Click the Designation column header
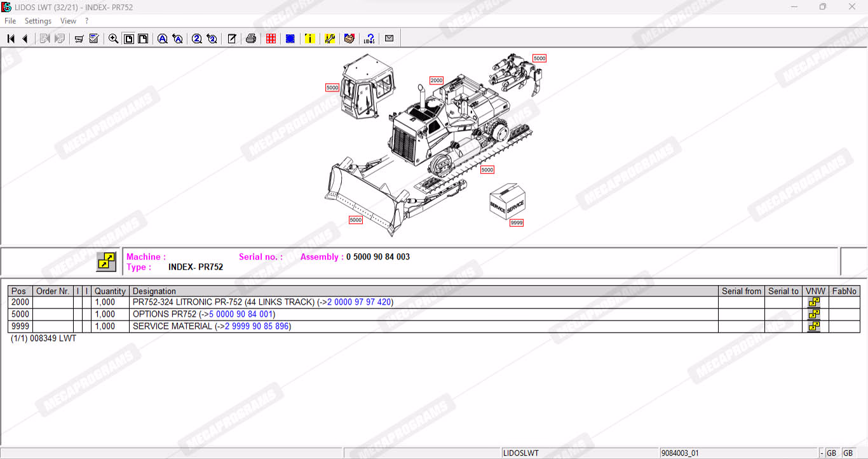 [x=424, y=291]
